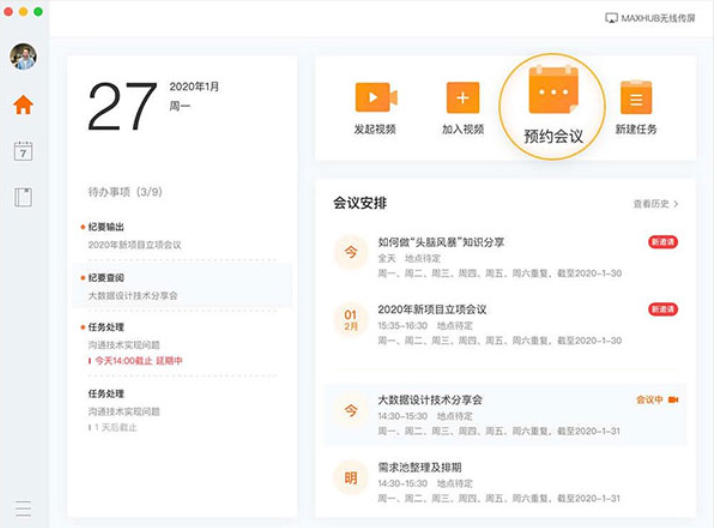This screenshot has width=717, height=528.
Task: Click the 2020年1月 date label
Action: 194,86
